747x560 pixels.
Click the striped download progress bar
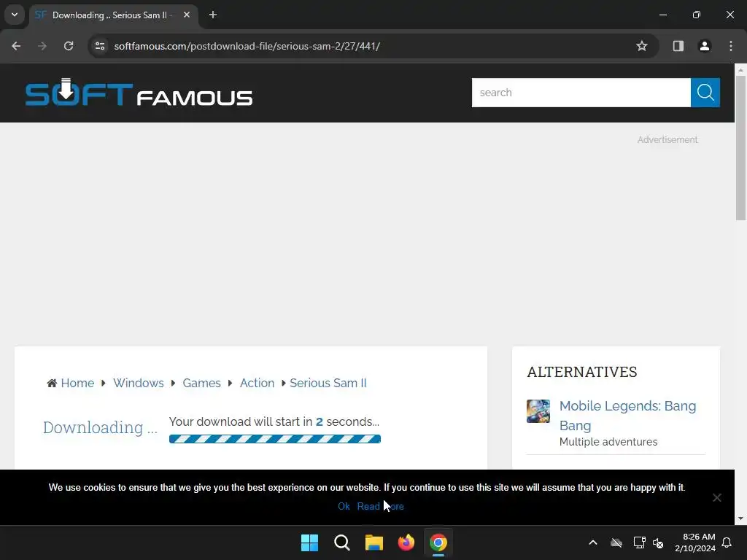[x=275, y=439]
